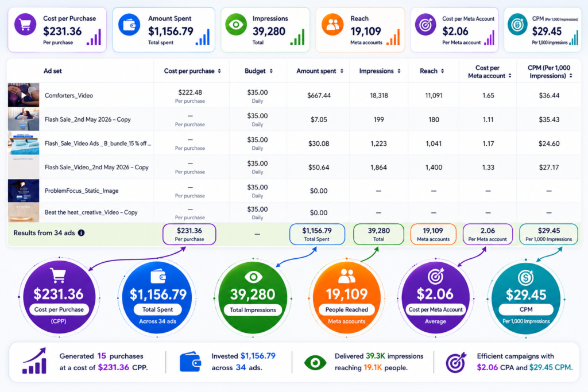Click the green bar chart icon in the Impressions card
This screenshot has width=588, height=392.
(297, 37)
